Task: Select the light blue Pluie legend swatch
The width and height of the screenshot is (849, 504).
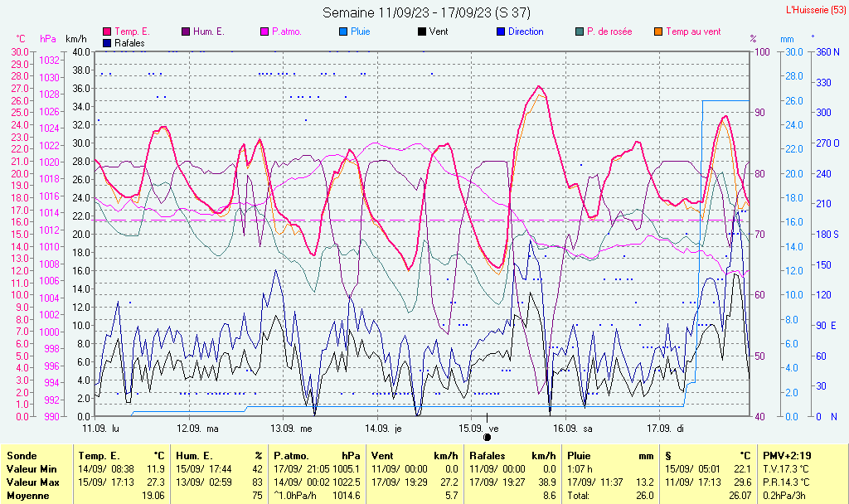Action: [343, 32]
